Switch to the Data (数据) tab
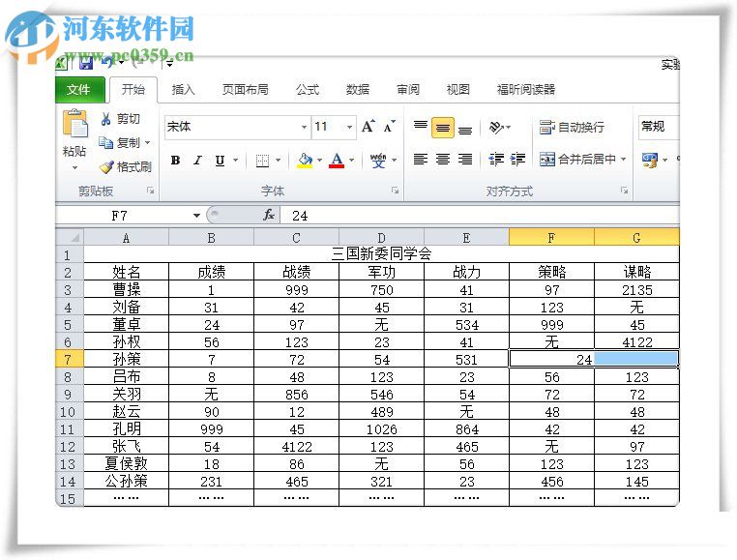737x560 pixels. (x=358, y=89)
